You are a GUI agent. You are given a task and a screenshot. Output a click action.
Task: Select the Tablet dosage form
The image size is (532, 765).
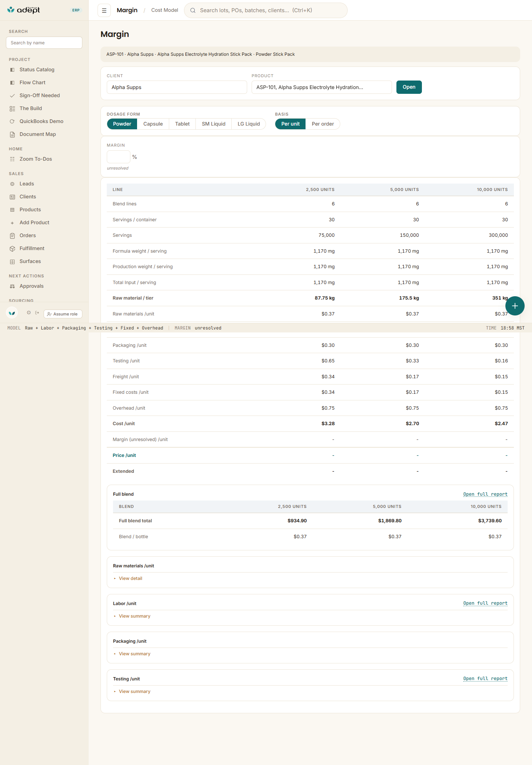(182, 124)
